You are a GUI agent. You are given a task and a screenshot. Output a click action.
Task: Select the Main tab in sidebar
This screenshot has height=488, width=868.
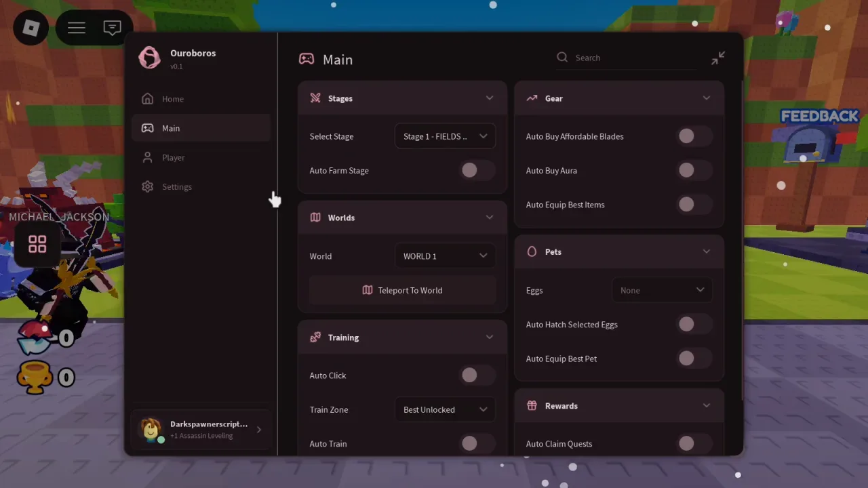[x=201, y=128]
